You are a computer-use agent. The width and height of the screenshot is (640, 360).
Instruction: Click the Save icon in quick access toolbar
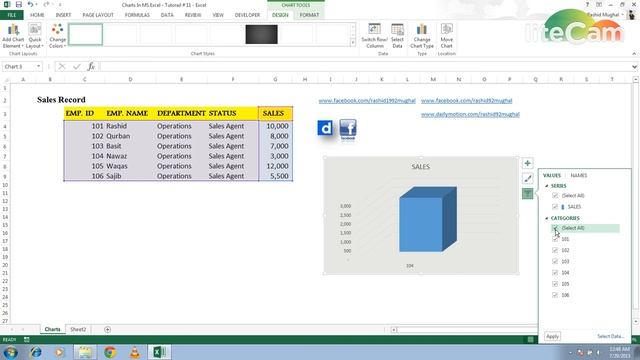pyautogui.click(x=19, y=4)
